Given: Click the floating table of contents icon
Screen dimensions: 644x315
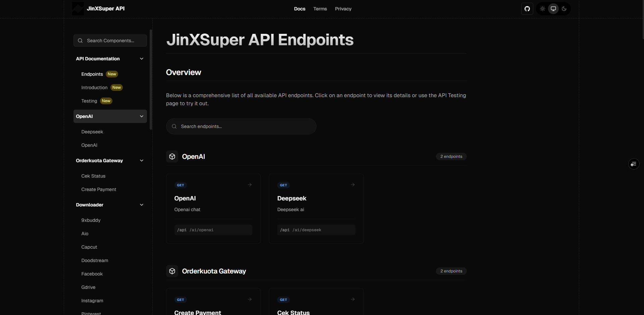Looking at the screenshot, I should click(x=633, y=164).
